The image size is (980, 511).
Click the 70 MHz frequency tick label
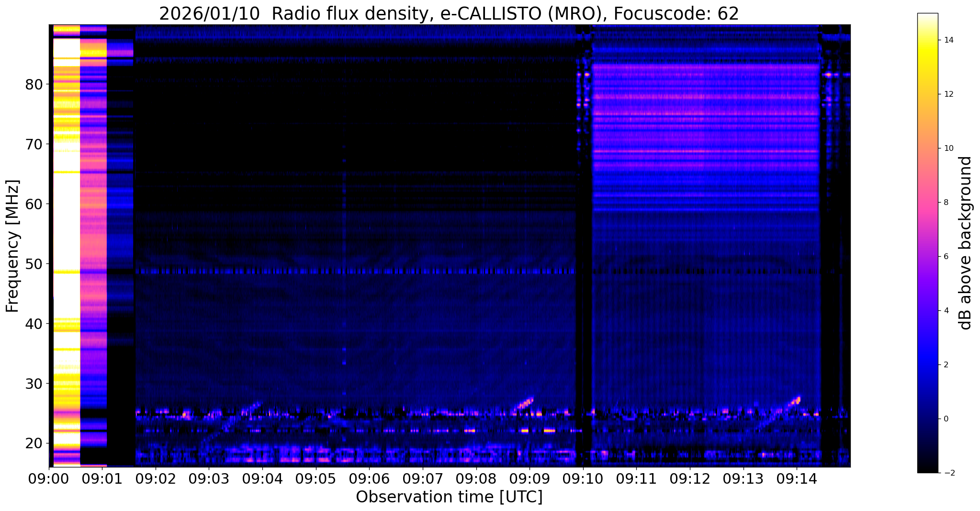[34, 144]
